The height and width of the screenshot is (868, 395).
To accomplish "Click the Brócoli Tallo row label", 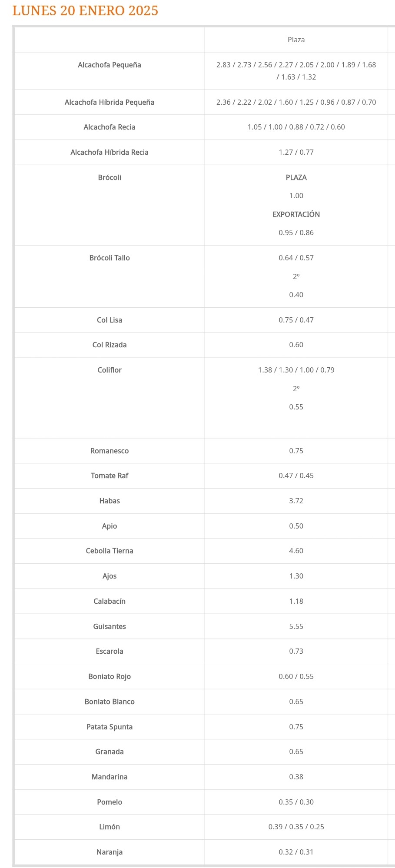I will pyautogui.click(x=110, y=258).
